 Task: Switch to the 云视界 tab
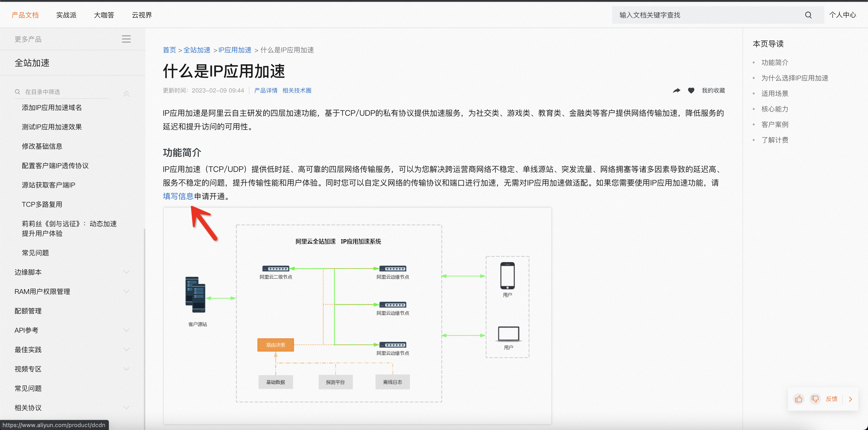click(x=142, y=15)
